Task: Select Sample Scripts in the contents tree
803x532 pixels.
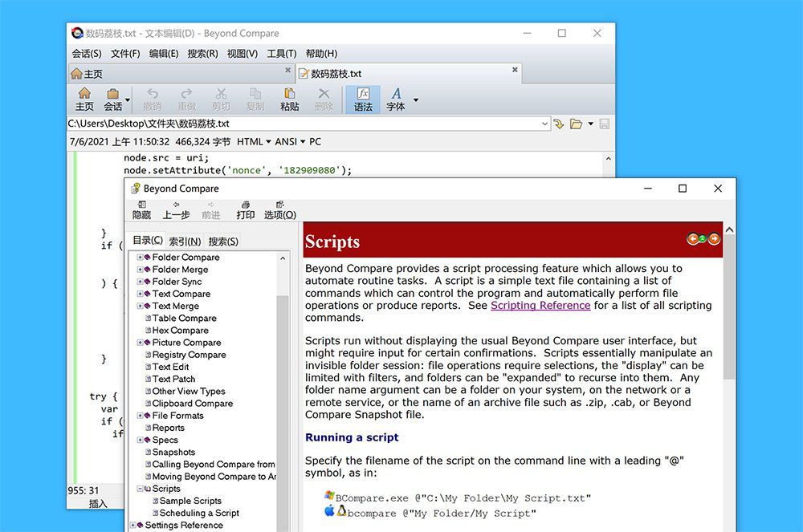Action: 190,501
